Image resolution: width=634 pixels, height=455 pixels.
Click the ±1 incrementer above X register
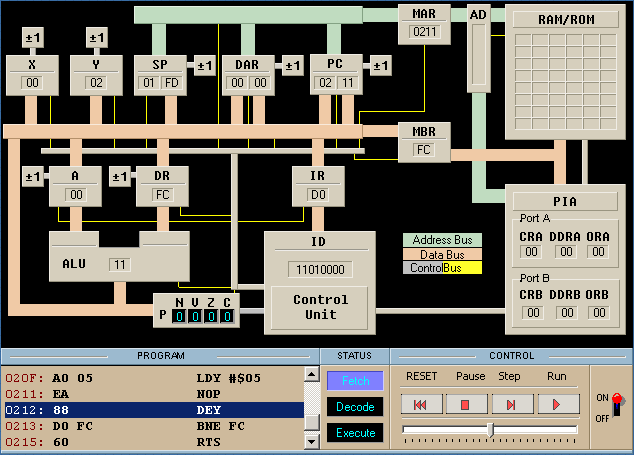34,38
